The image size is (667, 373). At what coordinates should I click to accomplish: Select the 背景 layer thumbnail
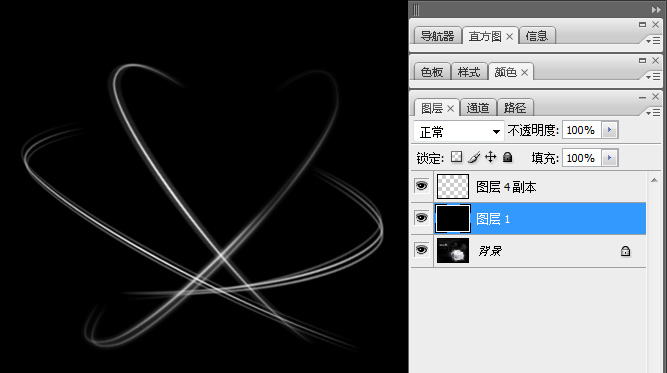click(x=453, y=251)
